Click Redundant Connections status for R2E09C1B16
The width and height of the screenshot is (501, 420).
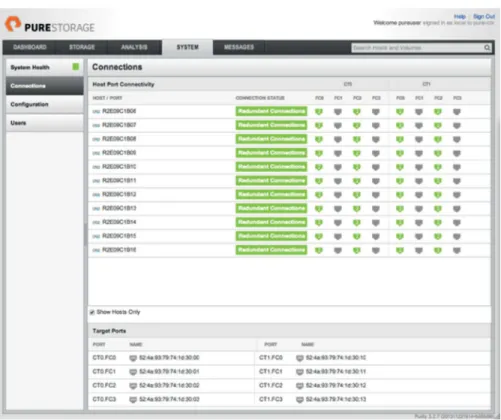point(271,250)
